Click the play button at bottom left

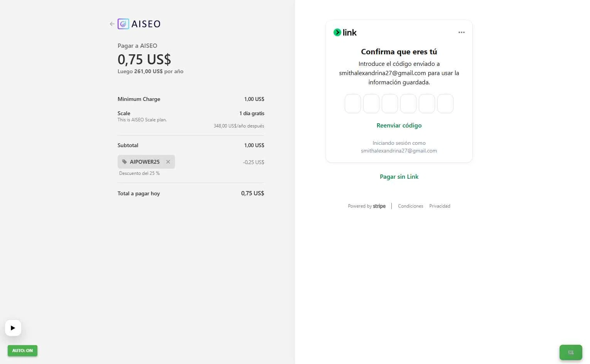click(13, 328)
